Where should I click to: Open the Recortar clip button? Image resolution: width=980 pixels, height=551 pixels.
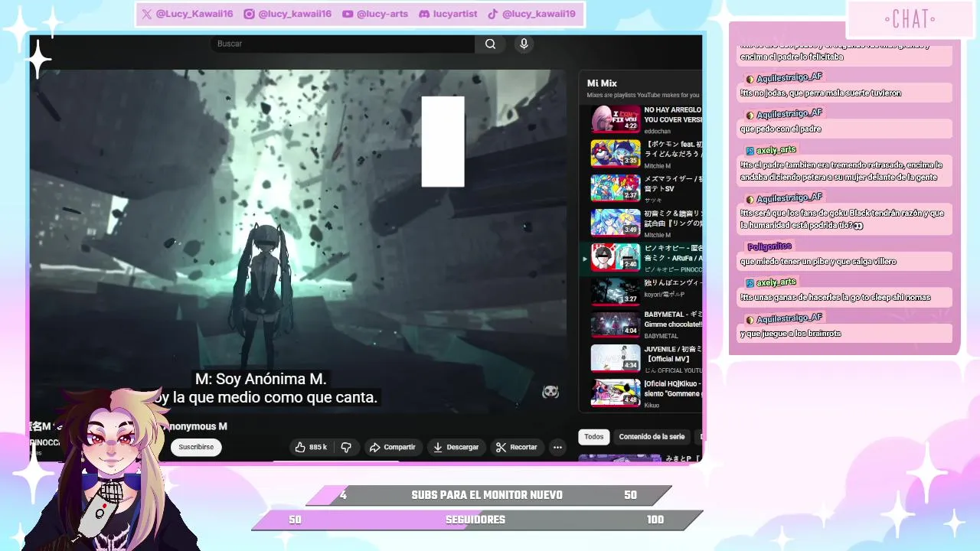coord(516,447)
